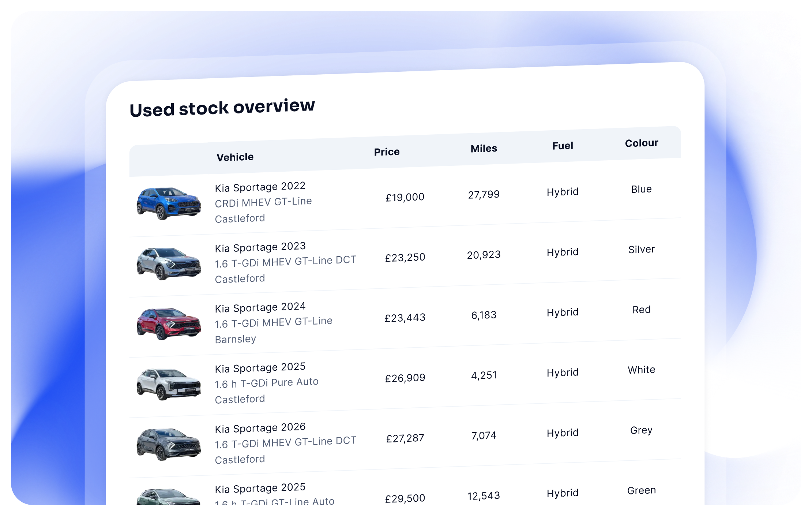Select the Green colour cell
Screen dimensions: 812x516
pos(642,490)
